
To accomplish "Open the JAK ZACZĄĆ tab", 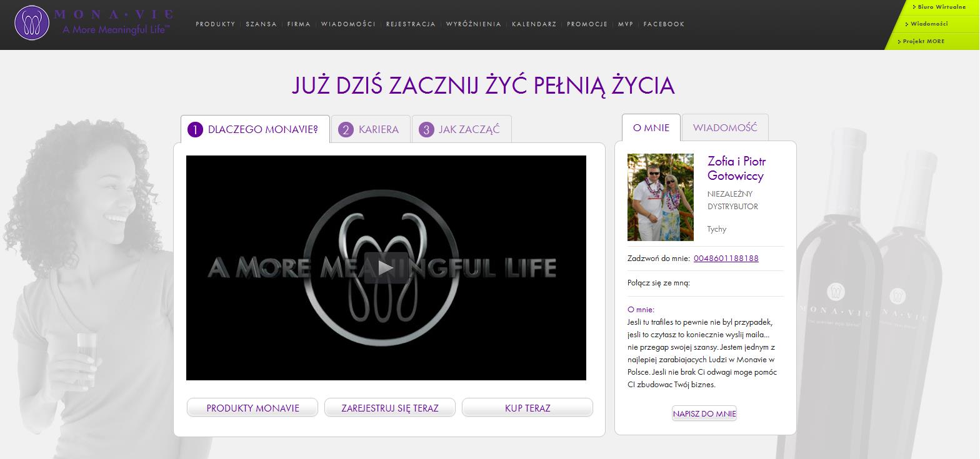I will [461, 129].
